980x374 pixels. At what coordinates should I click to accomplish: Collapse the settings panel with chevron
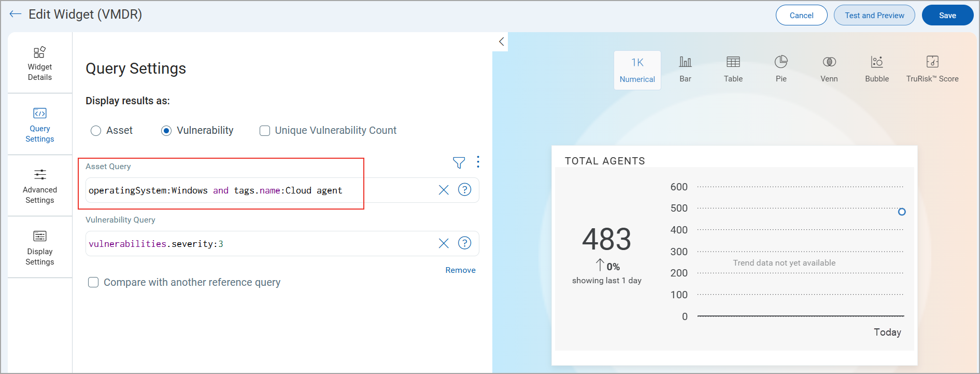tap(501, 41)
